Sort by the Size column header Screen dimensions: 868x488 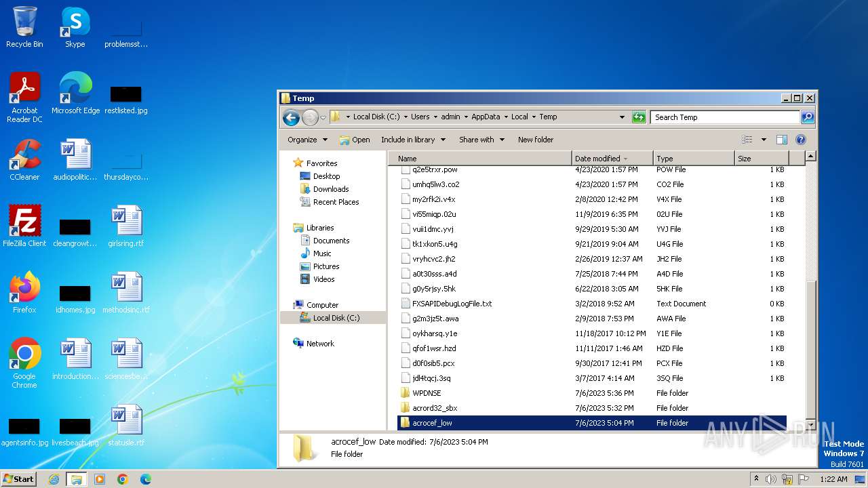tap(761, 159)
